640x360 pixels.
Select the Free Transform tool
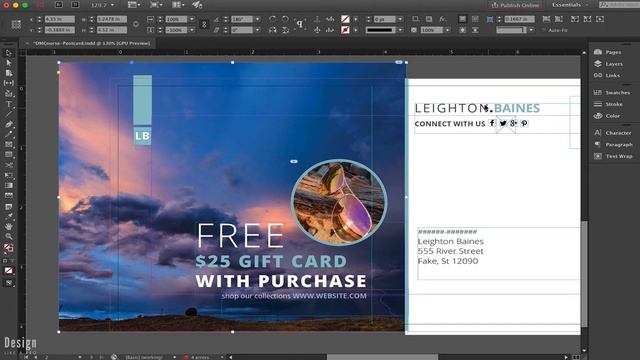[x=9, y=175]
